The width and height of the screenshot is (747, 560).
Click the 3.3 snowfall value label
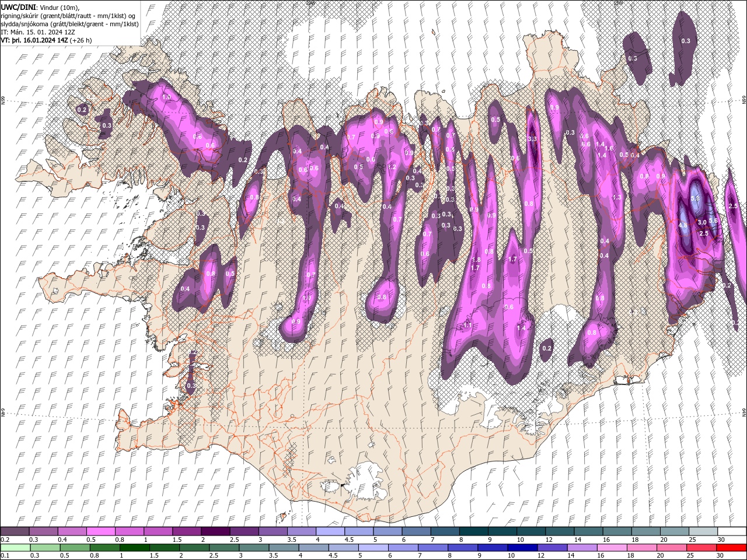[x=532, y=139]
